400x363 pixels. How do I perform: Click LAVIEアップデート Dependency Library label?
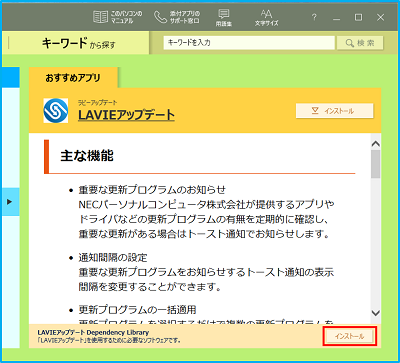(x=93, y=332)
